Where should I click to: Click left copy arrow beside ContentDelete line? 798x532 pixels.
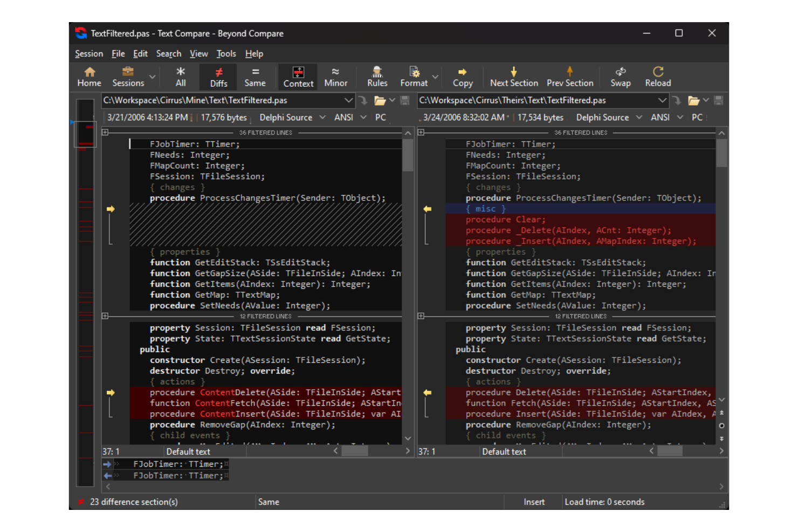pos(111,392)
